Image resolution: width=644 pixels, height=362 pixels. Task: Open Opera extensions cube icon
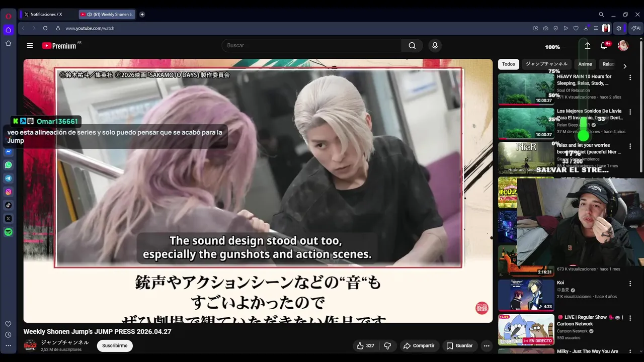619,28
